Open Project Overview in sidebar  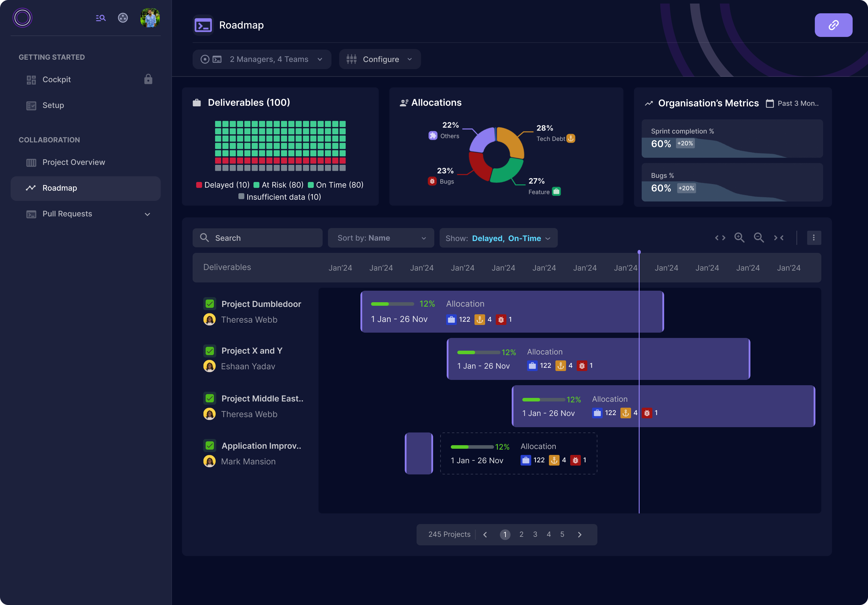[x=74, y=162]
